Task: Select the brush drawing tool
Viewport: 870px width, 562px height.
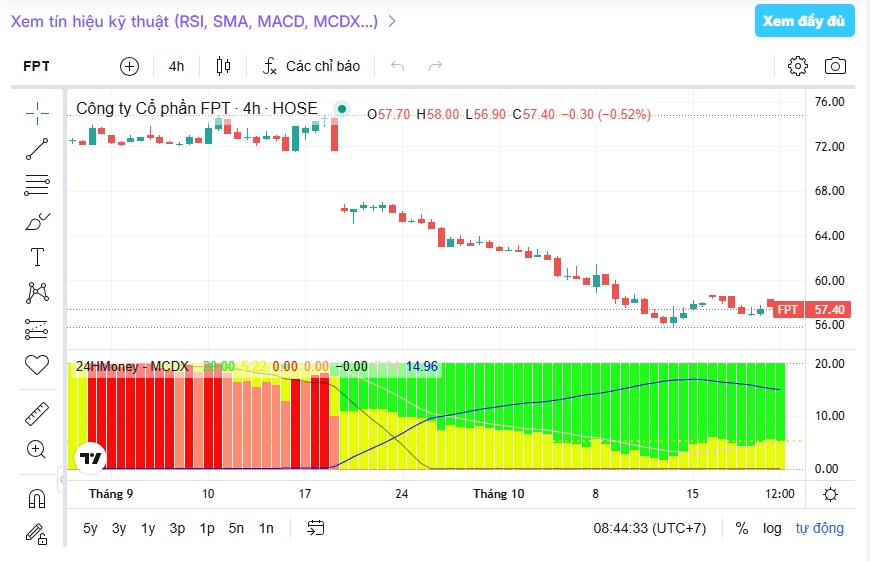Action: point(37,221)
